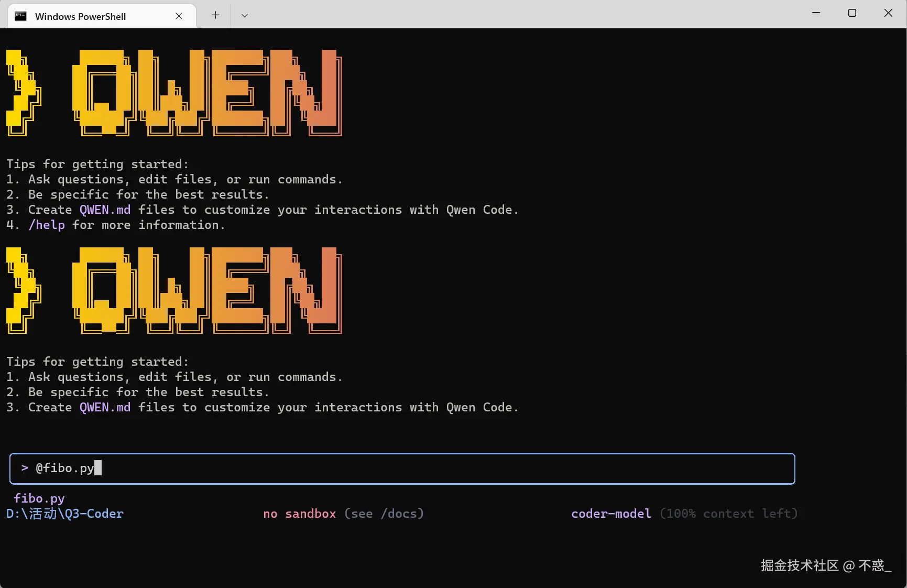Close the Windows PowerShell tab
907x588 pixels.
click(179, 16)
